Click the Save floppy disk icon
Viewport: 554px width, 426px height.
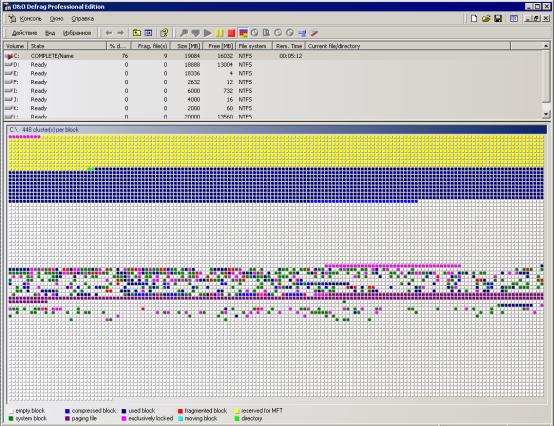498,19
